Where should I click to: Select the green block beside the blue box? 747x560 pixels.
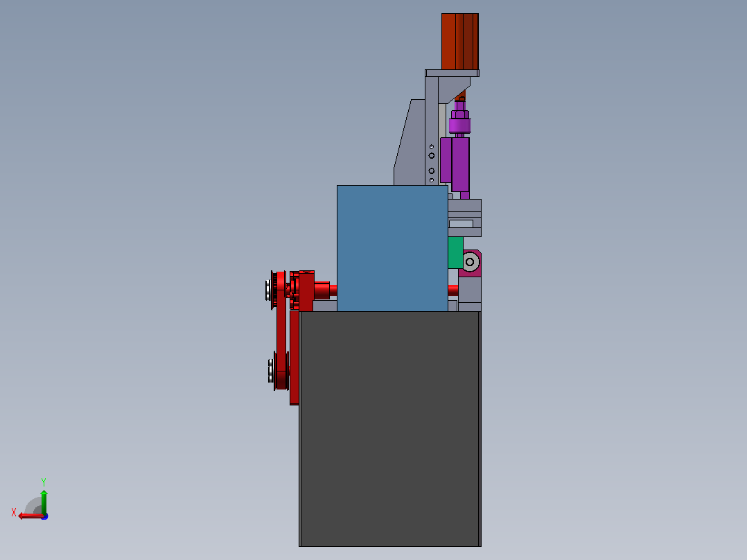(455, 252)
